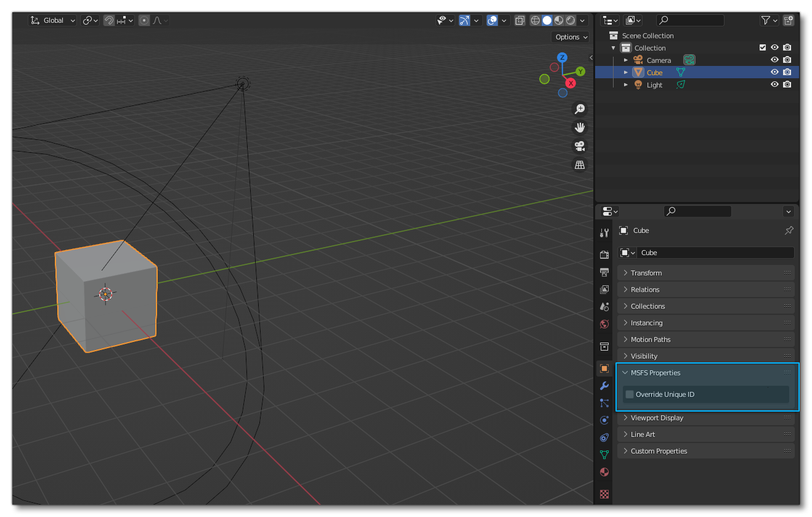Open the World properties tab

(604, 324)
